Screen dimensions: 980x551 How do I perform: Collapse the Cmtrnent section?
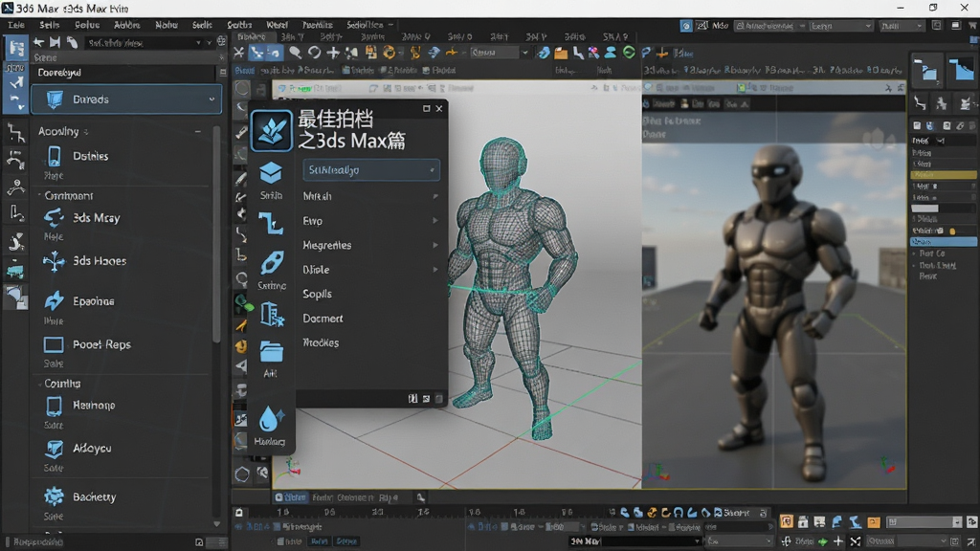(39, 195)
